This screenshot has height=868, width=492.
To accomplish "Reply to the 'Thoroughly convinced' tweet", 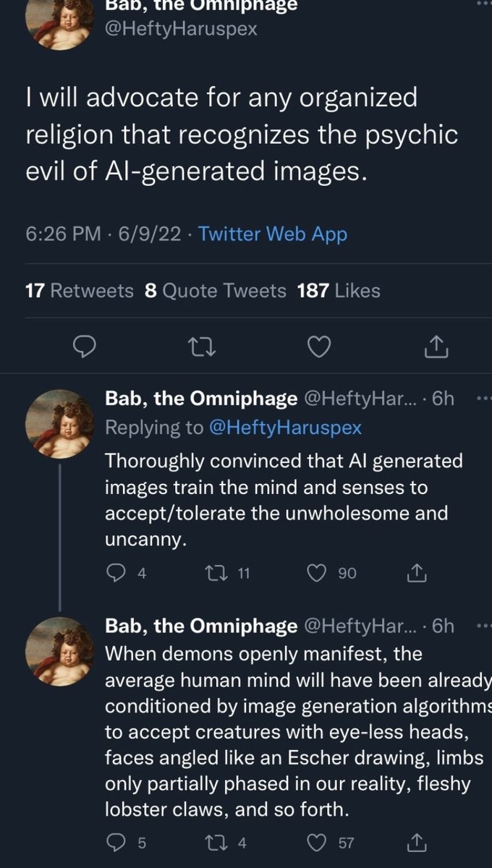I will (x=116, y=573).
